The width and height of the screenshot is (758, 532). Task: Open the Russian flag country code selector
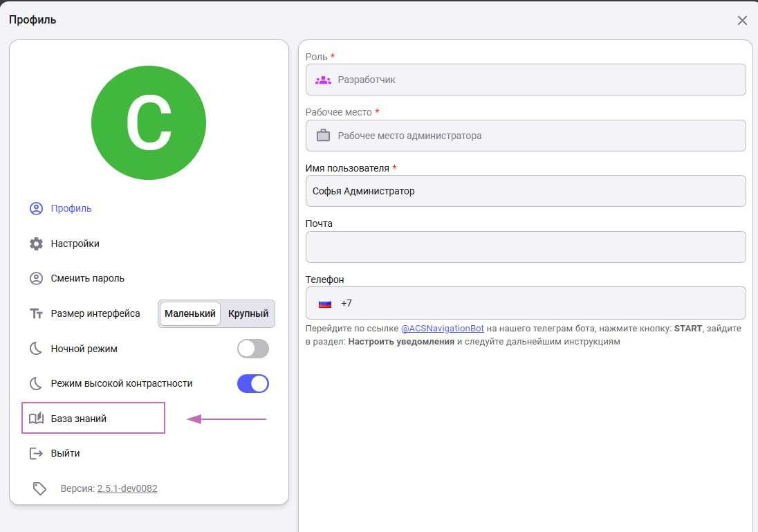pyautogui.click(x=325, y=303)
